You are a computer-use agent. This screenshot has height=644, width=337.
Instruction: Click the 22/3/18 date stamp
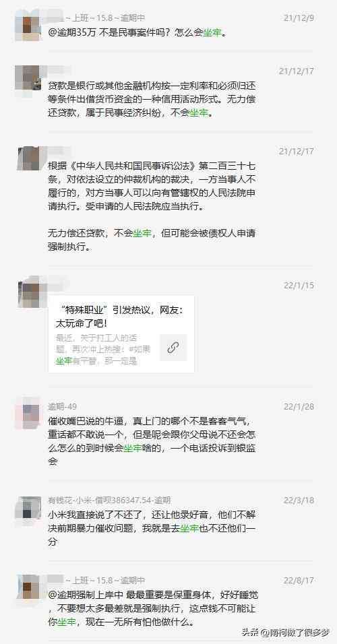click(299, 501)
